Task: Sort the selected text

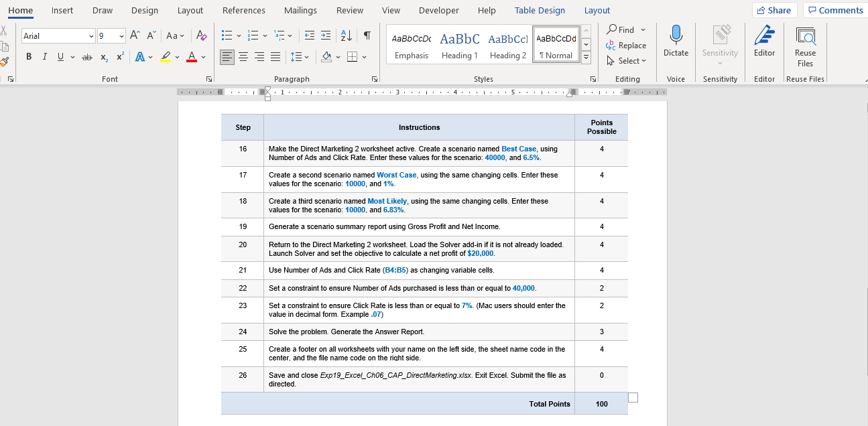Action: [x=347, y=35]
